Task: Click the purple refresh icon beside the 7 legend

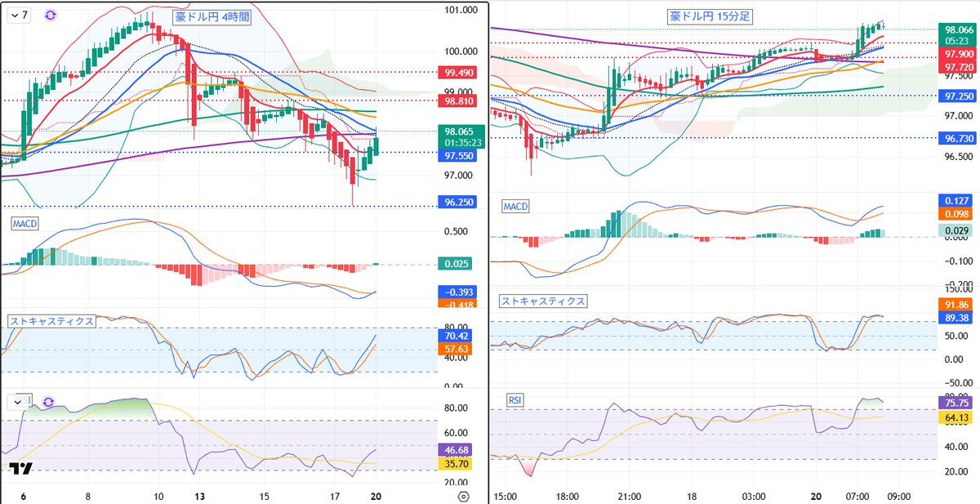Action: tap(51, 15)
